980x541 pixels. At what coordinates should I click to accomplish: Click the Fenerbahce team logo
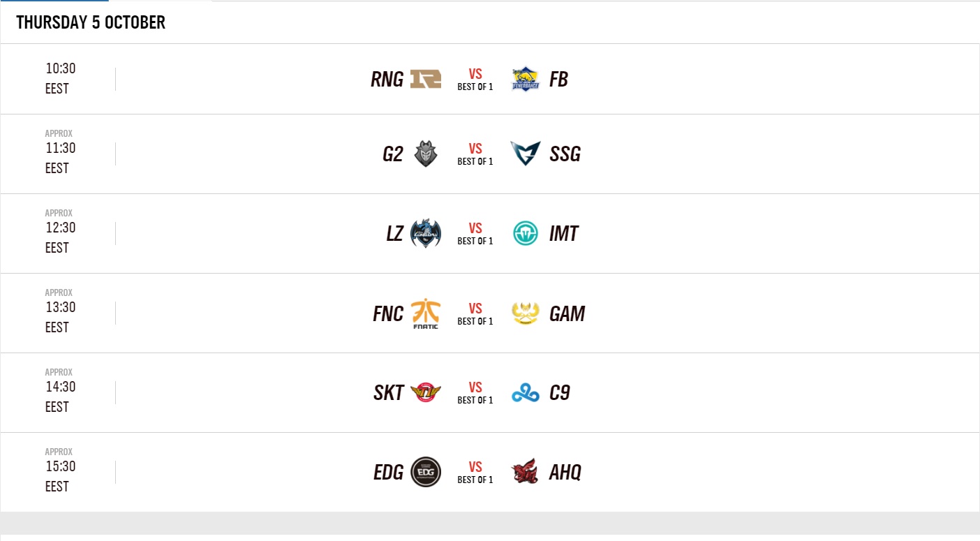pyautogui.click(x=525, y=79)
